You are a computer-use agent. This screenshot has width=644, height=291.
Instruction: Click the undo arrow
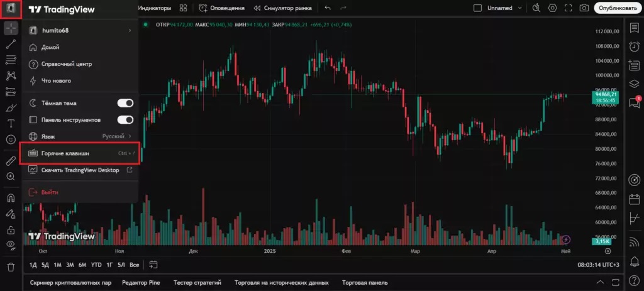point(327,8)
